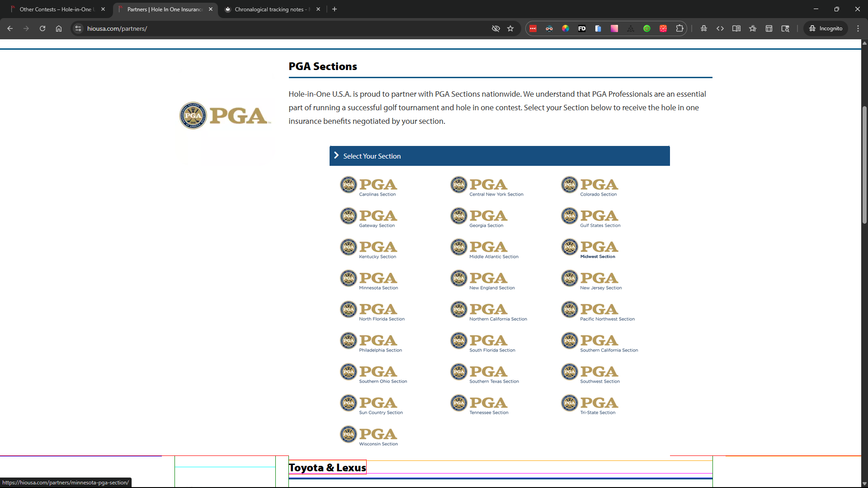Open the pink gradient extension icon
Image resolution: width=868 pixels, height=488 pixels.
614,28
